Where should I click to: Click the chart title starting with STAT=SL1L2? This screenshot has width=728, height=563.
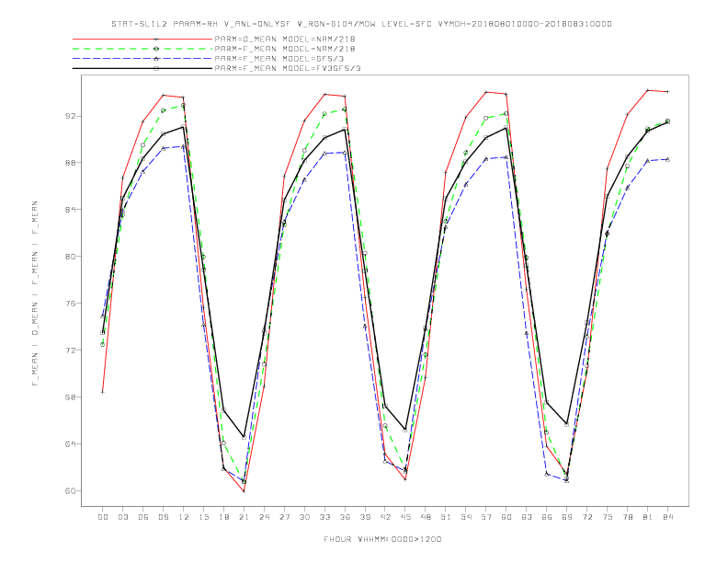pos(361,24)
